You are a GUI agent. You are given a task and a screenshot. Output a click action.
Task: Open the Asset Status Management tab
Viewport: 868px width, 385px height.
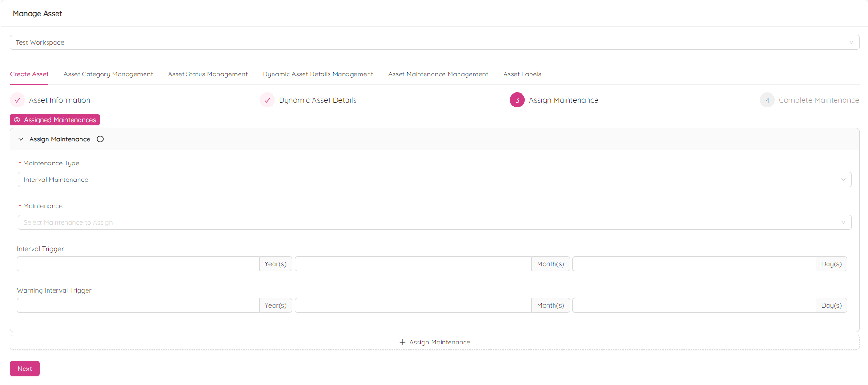(208, 74)
